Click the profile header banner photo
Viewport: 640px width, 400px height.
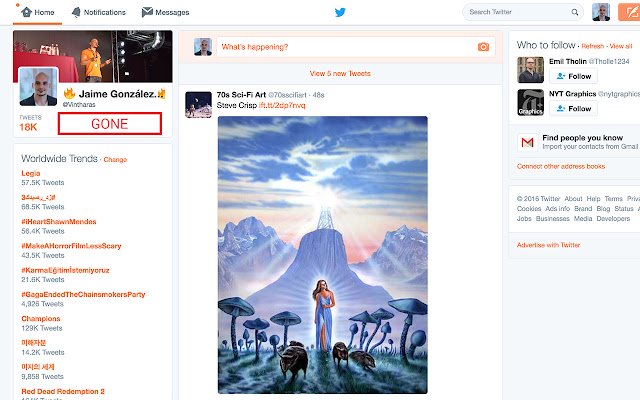tap(93, 56)
